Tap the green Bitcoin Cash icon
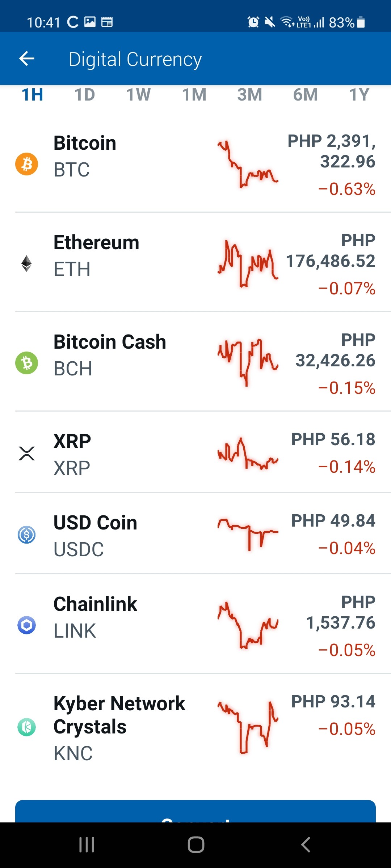The width and height of the screenshot is (391, 868). pyautogui.click(x=26, y=363)
